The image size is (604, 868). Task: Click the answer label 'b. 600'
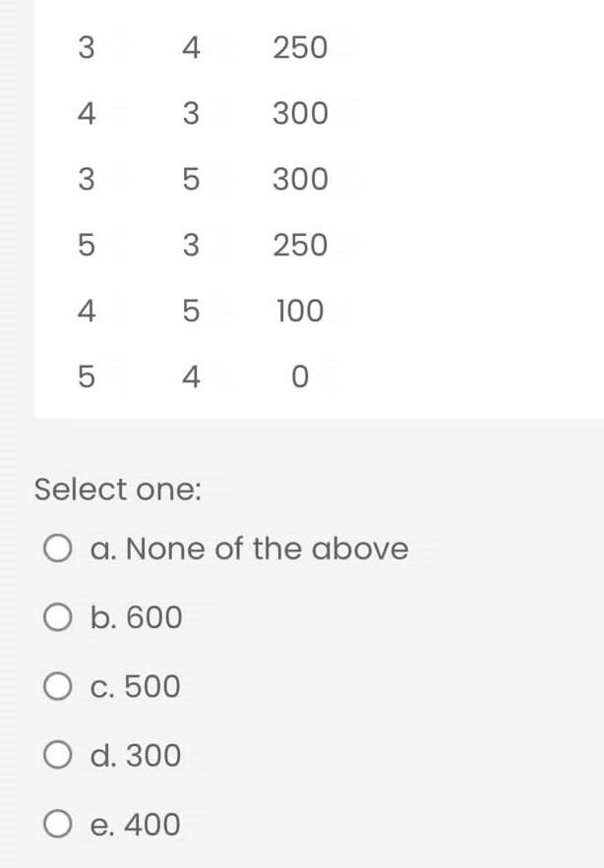click(134, 617)
